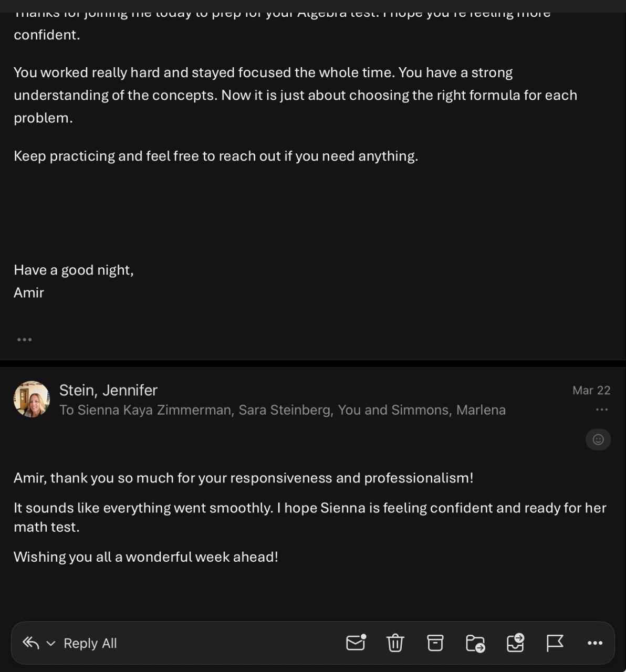Archive this email conversation
This screenshot has width=626, height=672.
click(x=435, y=643)
